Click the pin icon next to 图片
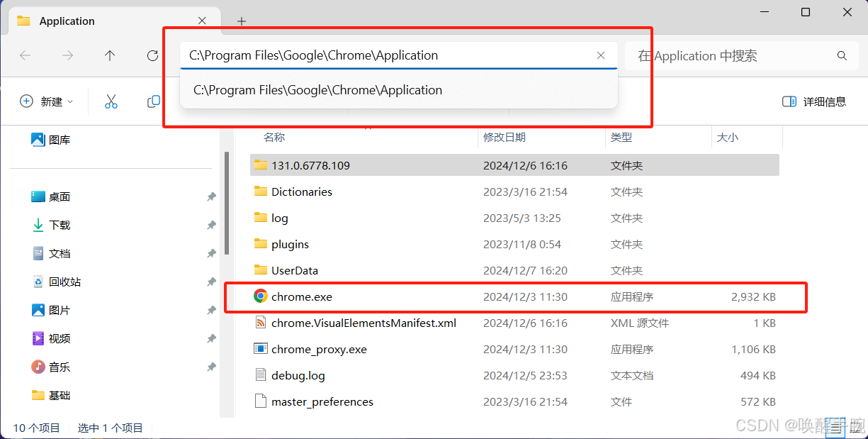 click(211, 310)
